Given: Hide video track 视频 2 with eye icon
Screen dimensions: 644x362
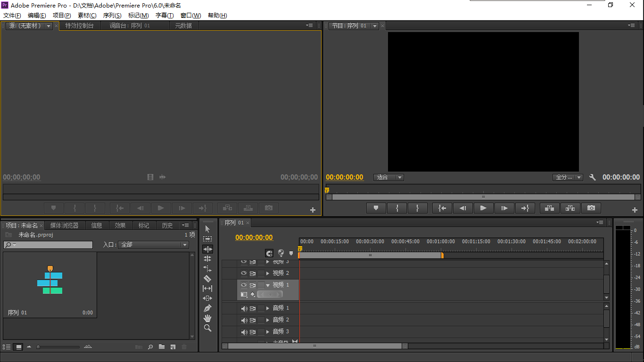Looking at the screenshot, I should click(244, 273).
